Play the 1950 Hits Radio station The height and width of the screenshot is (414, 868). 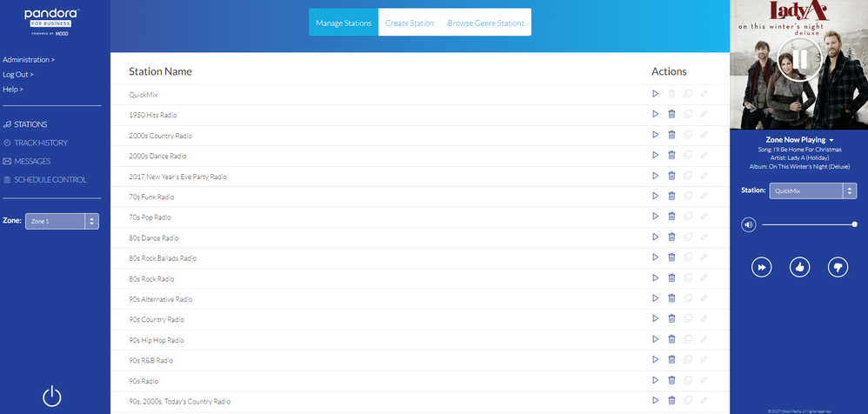coord(656,115)
